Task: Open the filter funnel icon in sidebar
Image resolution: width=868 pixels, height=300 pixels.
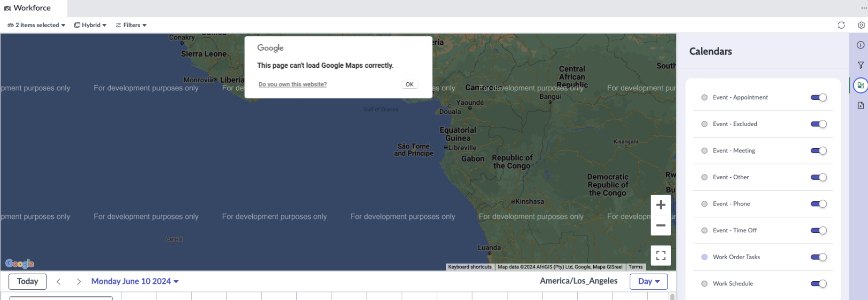Action: coord(860,65)
